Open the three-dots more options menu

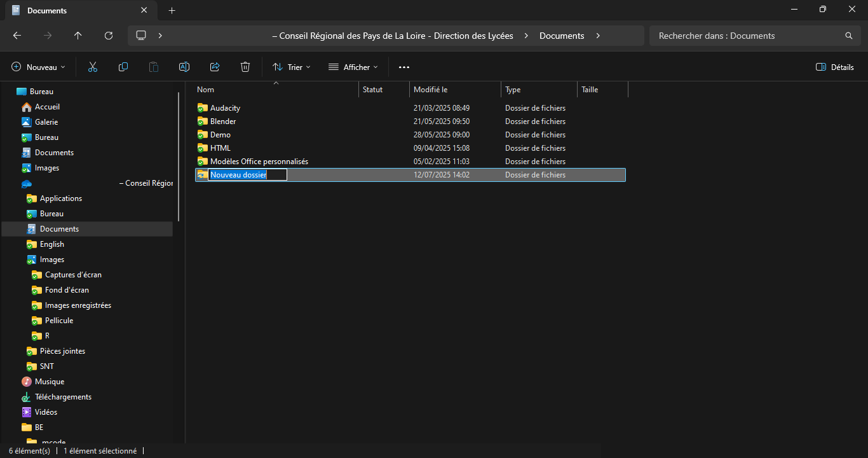[404, 67]
